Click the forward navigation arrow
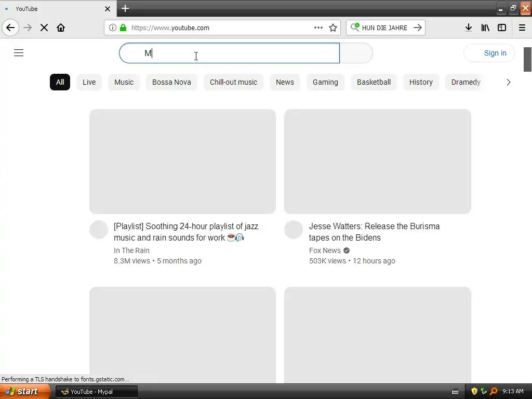532x399 pixels. [28, 28]
